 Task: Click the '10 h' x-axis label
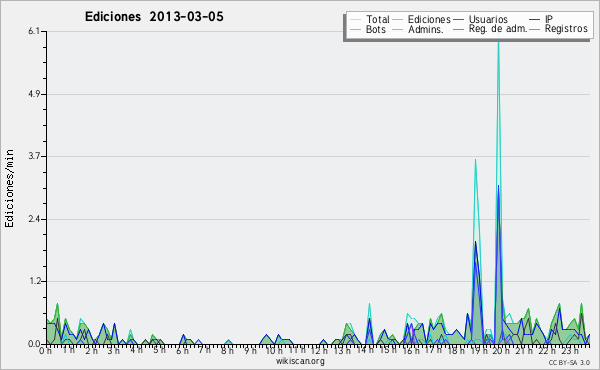(x=274, y=351)
